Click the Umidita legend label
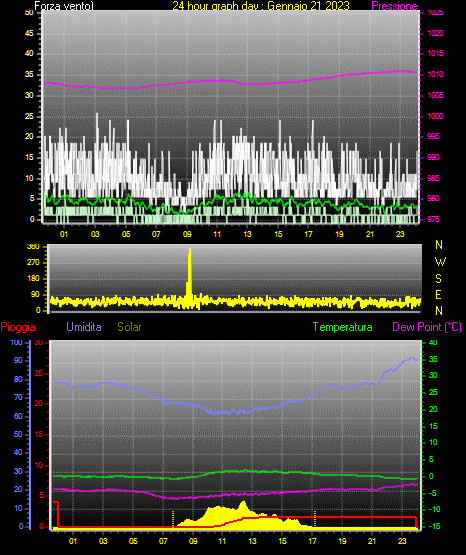 pyautogui.click(x=84, y=327)
